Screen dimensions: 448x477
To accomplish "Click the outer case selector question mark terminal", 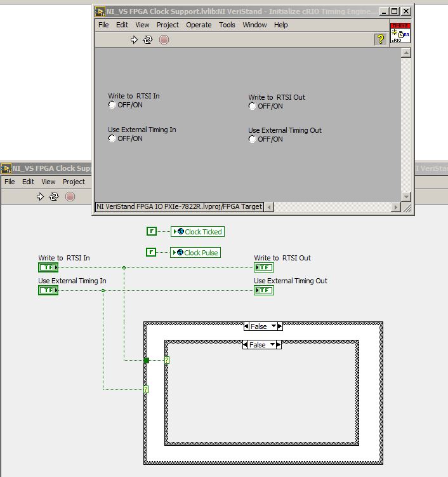I will tap(146, 389).
